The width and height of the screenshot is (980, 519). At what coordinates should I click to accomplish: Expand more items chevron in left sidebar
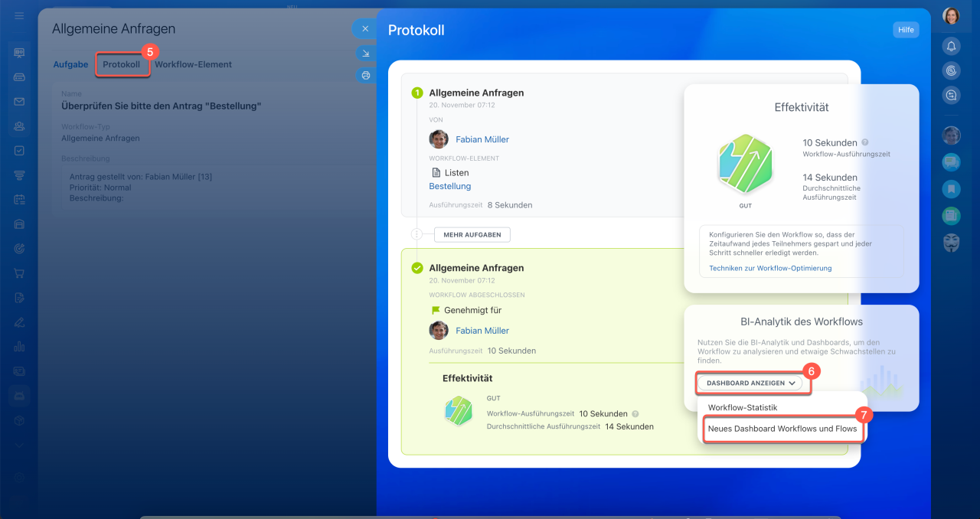[x=19, y=445]
